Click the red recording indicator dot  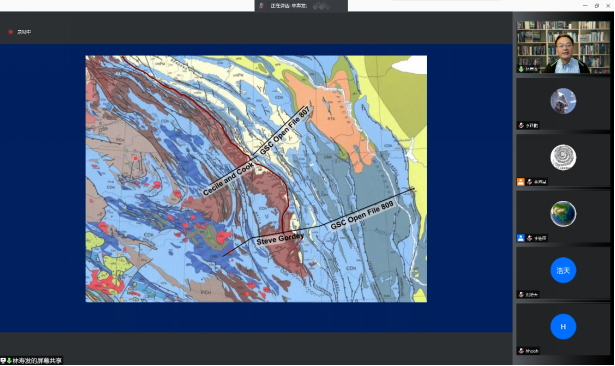(11, 32)
